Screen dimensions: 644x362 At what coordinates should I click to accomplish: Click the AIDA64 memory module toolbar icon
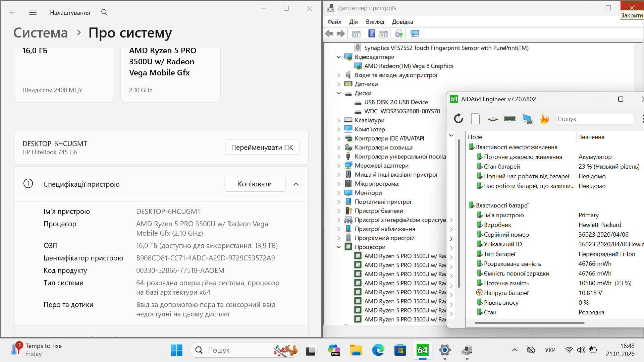509,119
